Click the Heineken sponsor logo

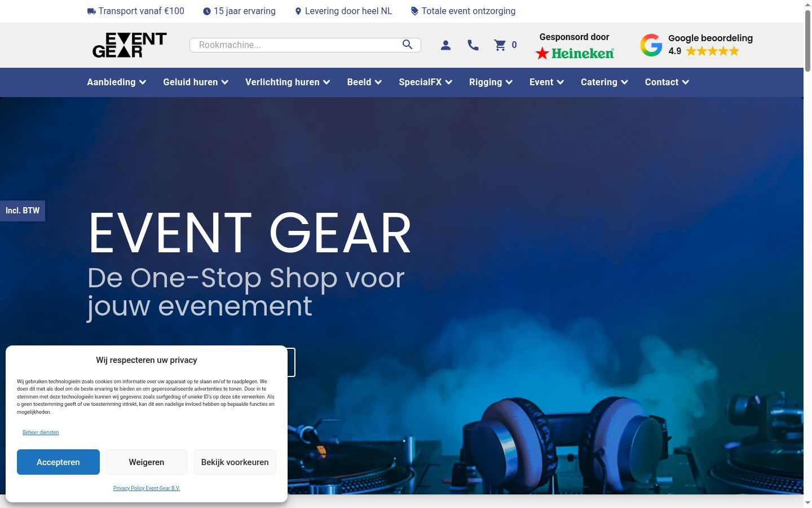(575, 53)
